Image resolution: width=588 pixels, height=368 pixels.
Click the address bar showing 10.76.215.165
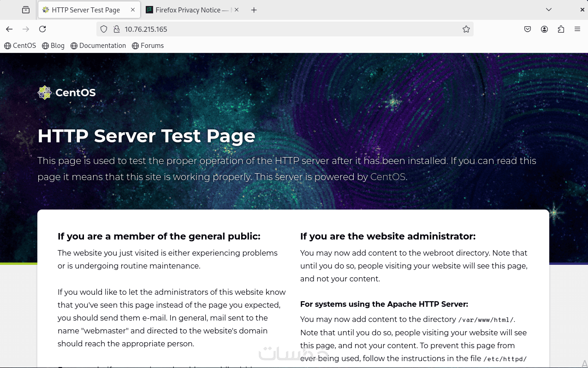[x=285, y=29]
